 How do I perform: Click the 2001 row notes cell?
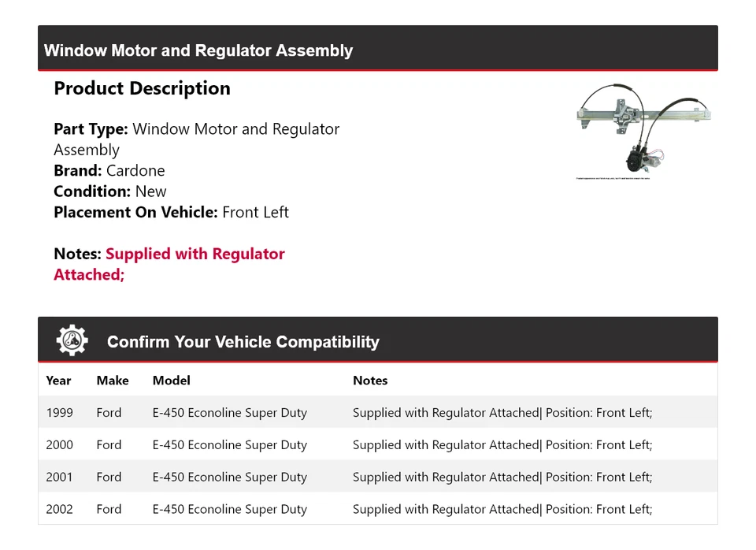[x=502, y=478]
